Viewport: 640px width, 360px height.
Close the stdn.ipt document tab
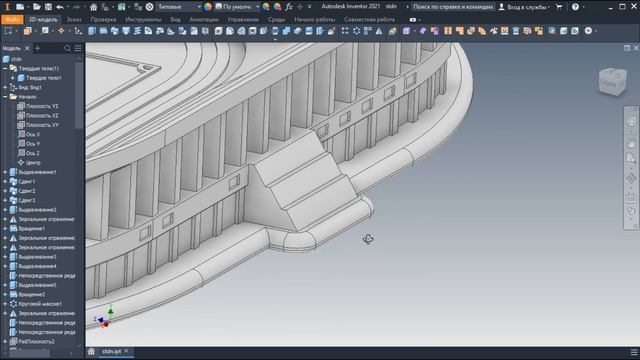point(127,351)
